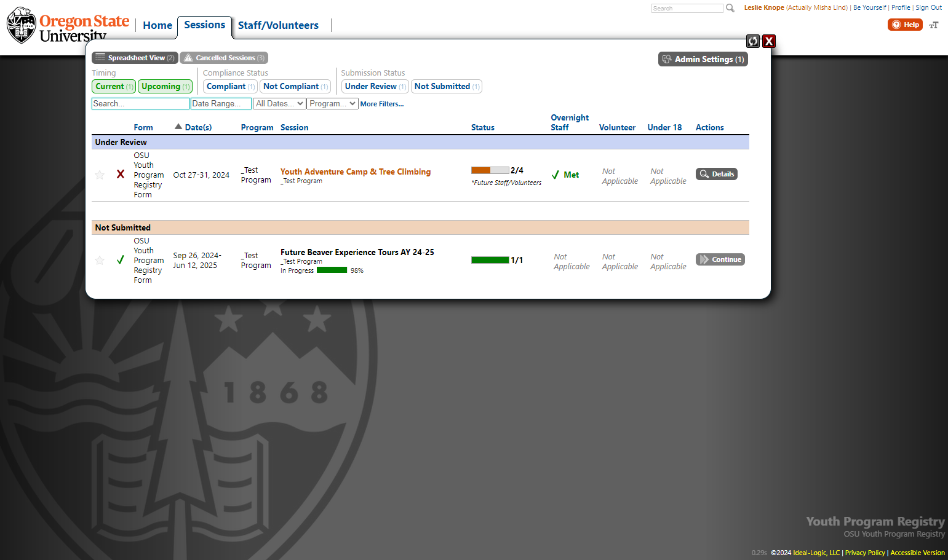
Task: Open the Ideal-Logic, LLC link
Action: (x=816, y=553)
